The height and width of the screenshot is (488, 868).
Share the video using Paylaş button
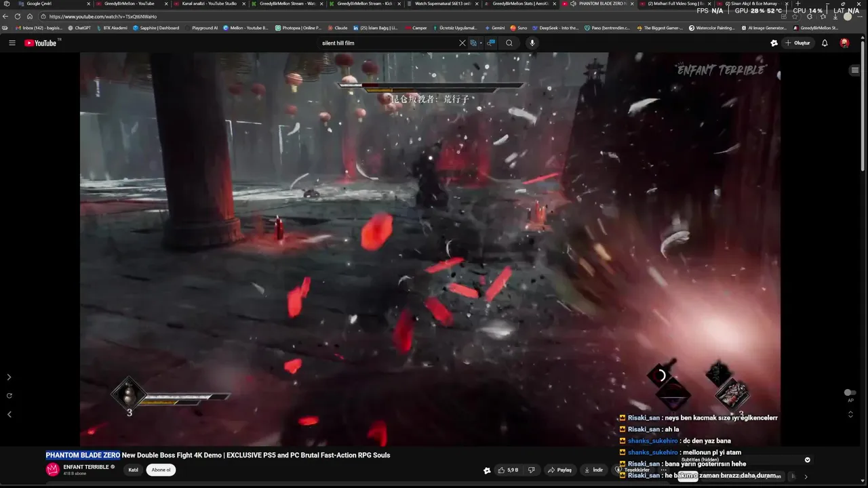(x=560, y=470)
